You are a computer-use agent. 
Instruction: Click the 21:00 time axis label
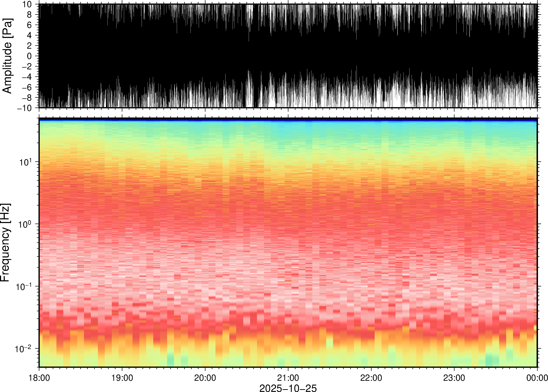288,378
